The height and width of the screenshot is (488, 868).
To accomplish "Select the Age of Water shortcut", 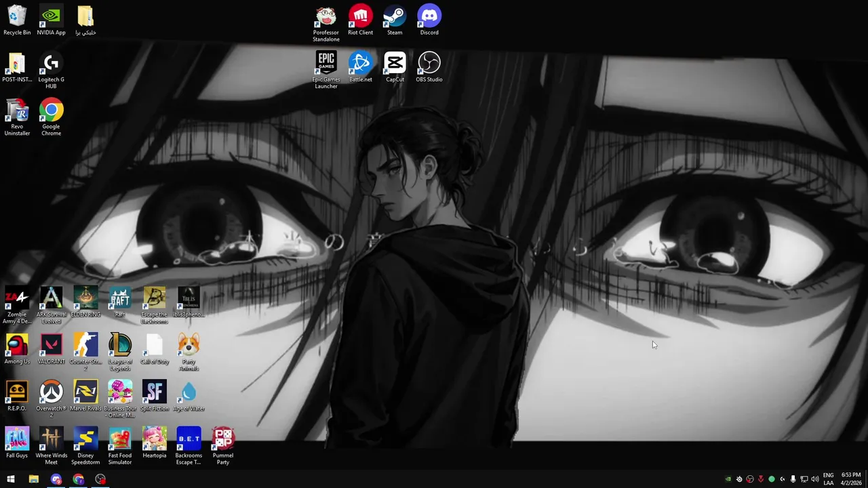I will click(189, 396).
